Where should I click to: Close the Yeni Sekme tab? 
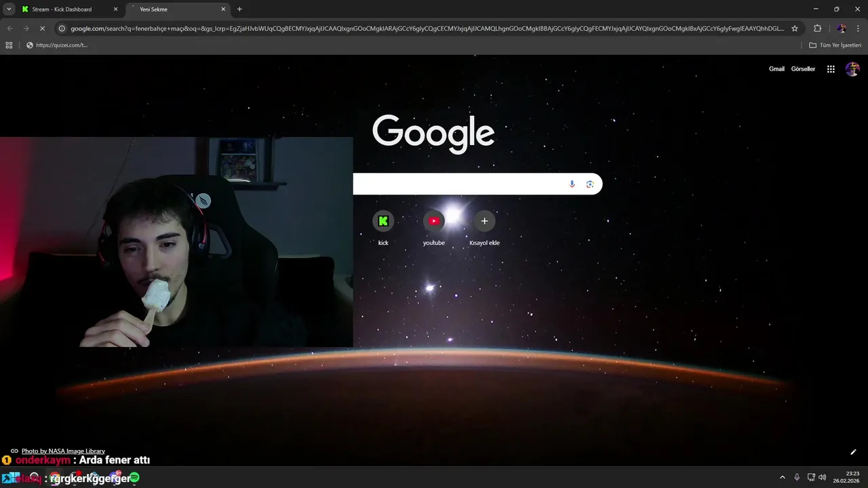[223, 9]
